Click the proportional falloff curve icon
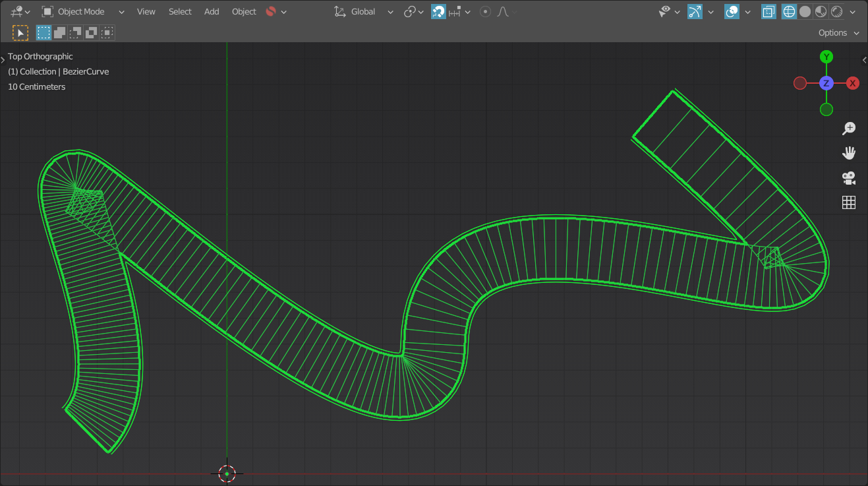Screen dimensions: 868x486 pyautogui.click(x=504, y=12)
